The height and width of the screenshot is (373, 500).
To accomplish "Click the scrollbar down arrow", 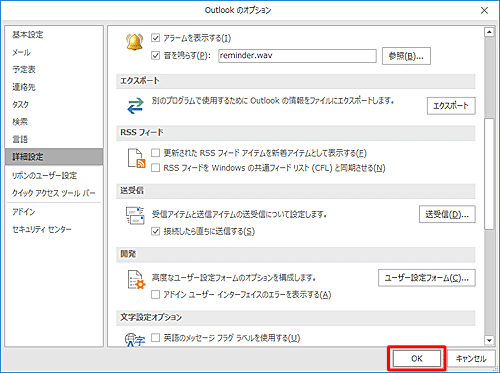I will pyautogui.click(x=489, y=340).
